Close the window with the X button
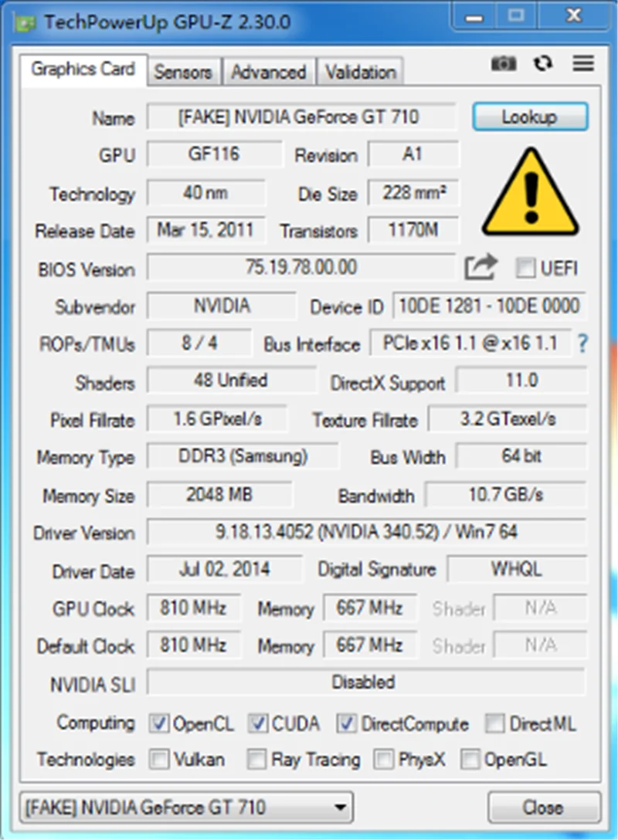 pos(573,17)
